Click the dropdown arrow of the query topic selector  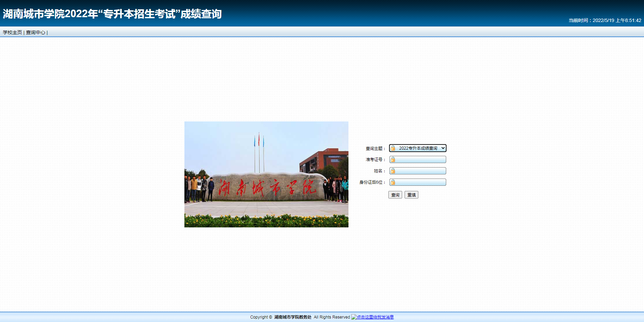pyautogui.click(x=443, y=148)
